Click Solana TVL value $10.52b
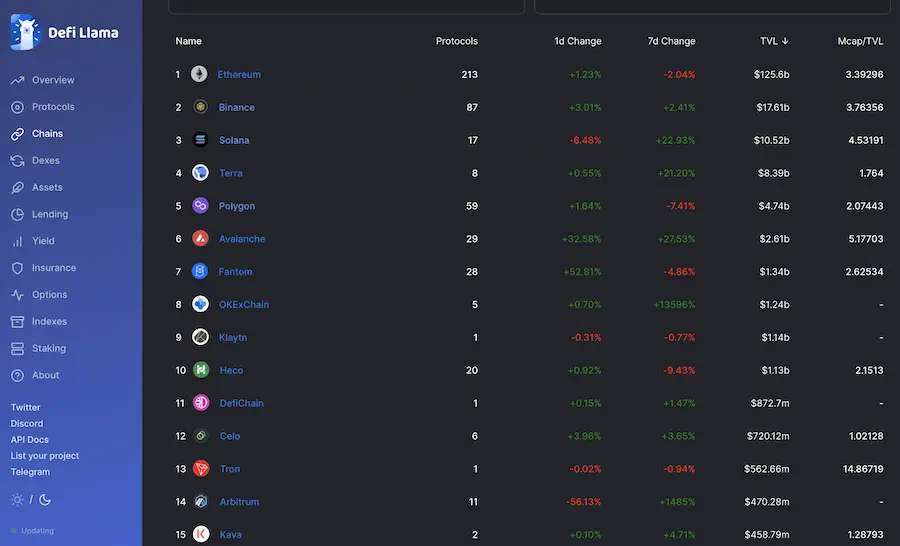Viewport: 900px width, 546px height. 771,140
